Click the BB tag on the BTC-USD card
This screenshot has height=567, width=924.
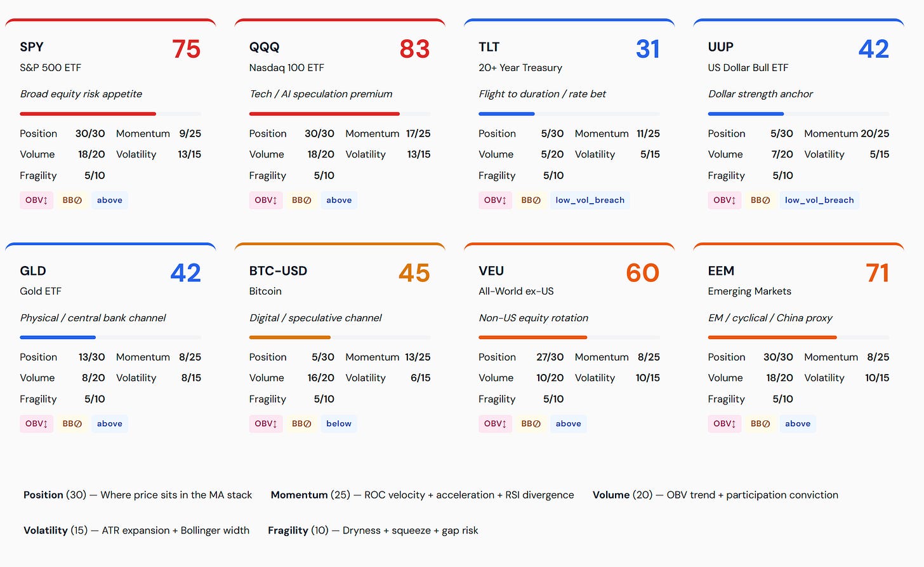pos(301,424)
